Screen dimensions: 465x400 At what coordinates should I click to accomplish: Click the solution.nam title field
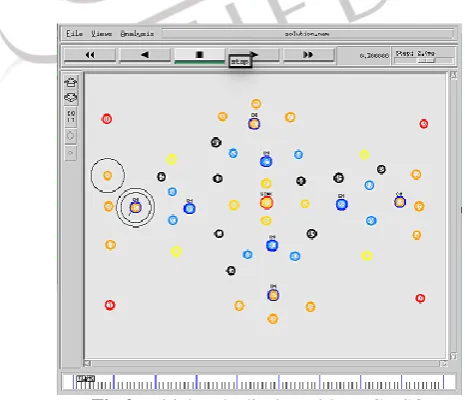click(308, 34)
